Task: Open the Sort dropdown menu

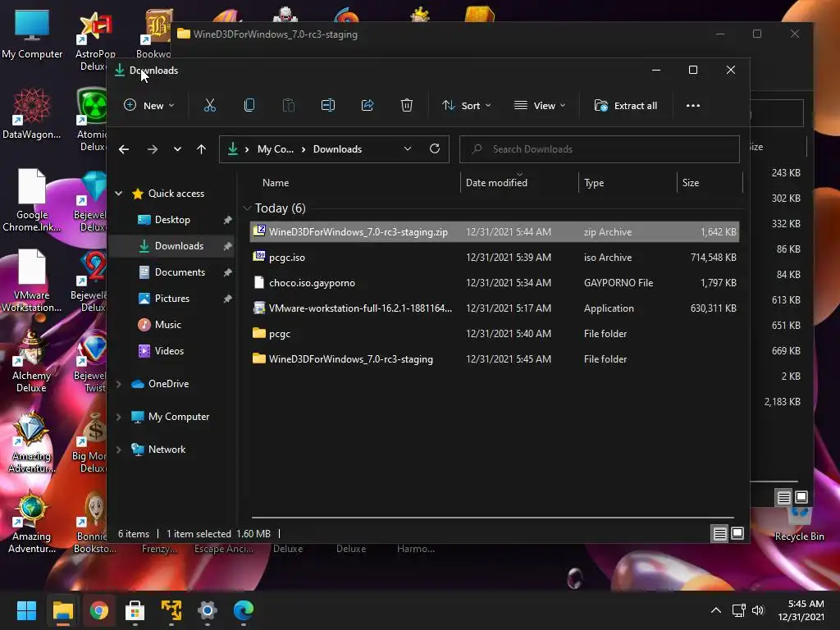Action: 466,106
